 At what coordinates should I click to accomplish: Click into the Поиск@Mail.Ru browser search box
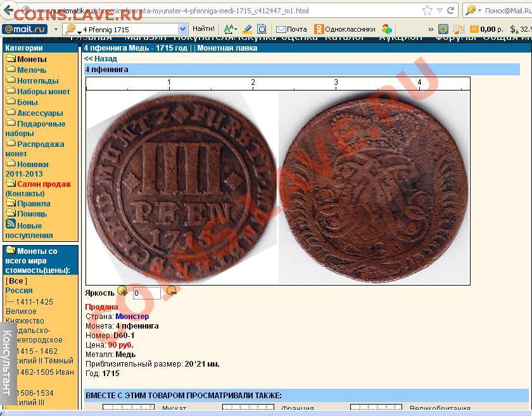(x=508, y=11)
